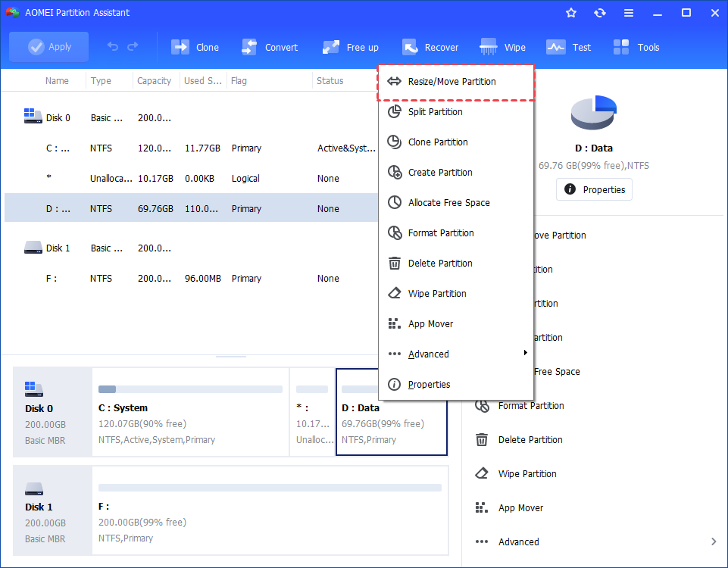The width and height of the screenshot is (728, 568).
Task: Select the F: partition row in list
Action: [x=189, y=279]
